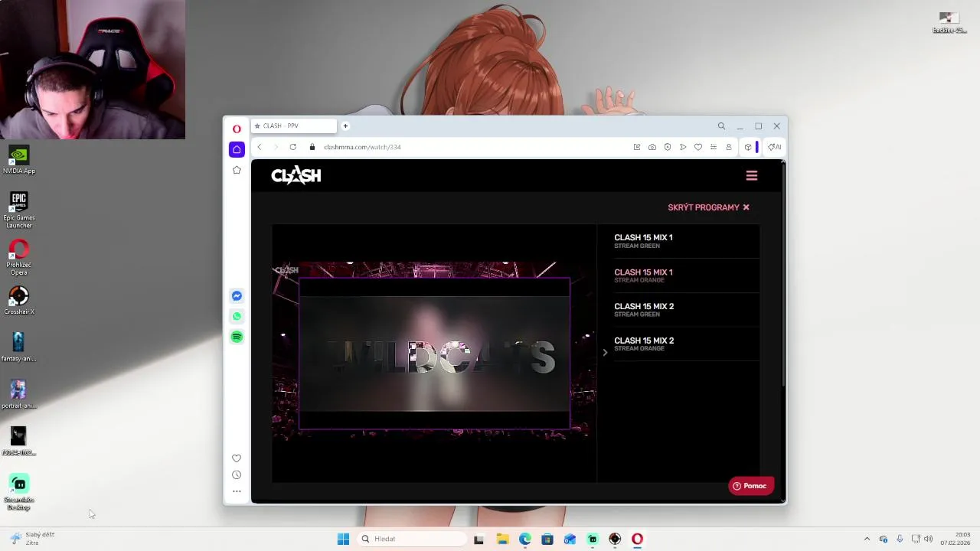
Task: Search open tabs with magnifier icon
Action: (721, 126)
